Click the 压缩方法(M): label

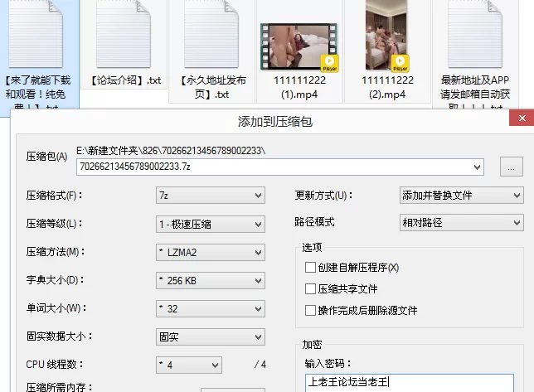(x=56, y=252)
